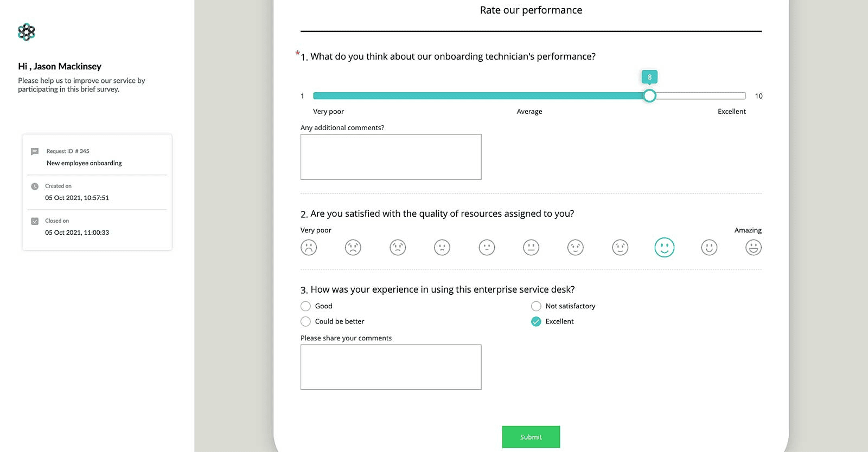Select the smiley face right of the teal one
This screenshot has width=868, height=452.
709,247
